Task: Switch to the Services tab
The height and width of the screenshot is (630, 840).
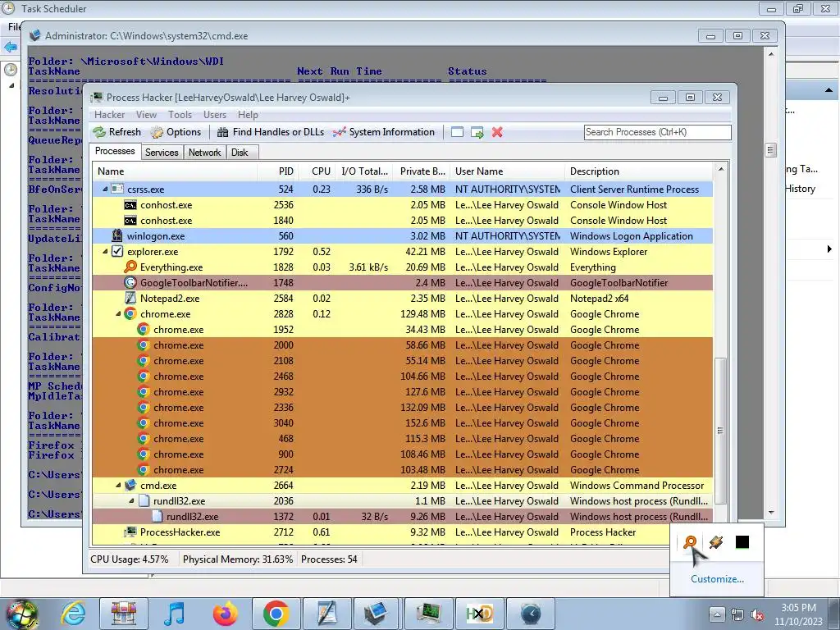Action: click(x=162, y=153)
